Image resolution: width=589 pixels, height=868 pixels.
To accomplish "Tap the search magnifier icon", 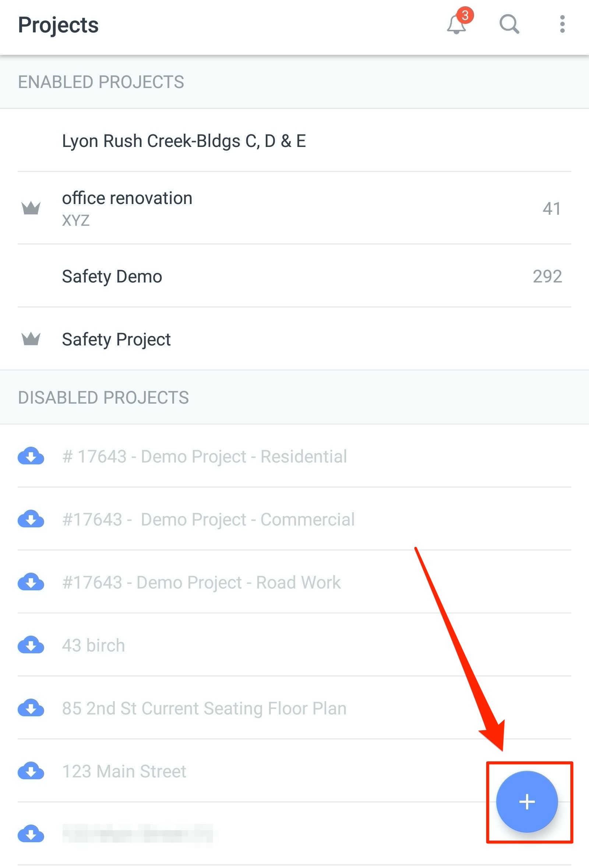I will pos(509,24).
